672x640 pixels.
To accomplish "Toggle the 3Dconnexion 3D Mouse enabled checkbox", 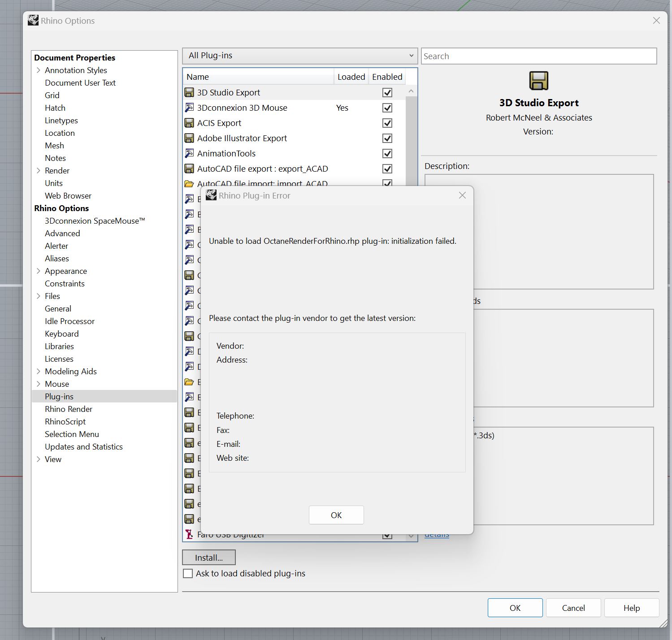I will point(387,108).
